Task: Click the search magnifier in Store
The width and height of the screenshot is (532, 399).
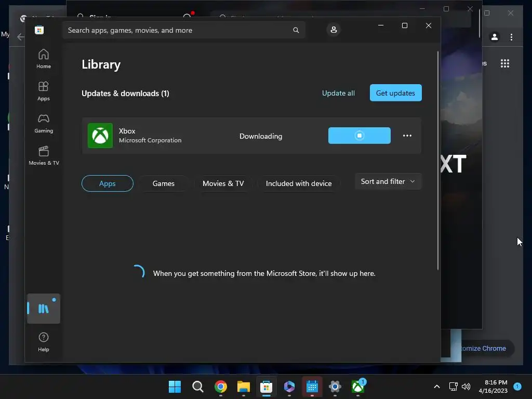Action: pos(296,30)
